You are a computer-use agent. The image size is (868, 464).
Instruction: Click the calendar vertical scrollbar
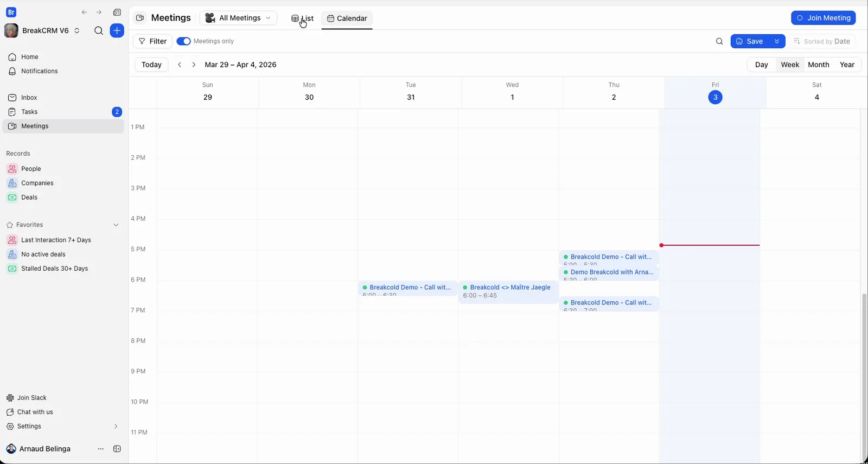tap(864, 377)
